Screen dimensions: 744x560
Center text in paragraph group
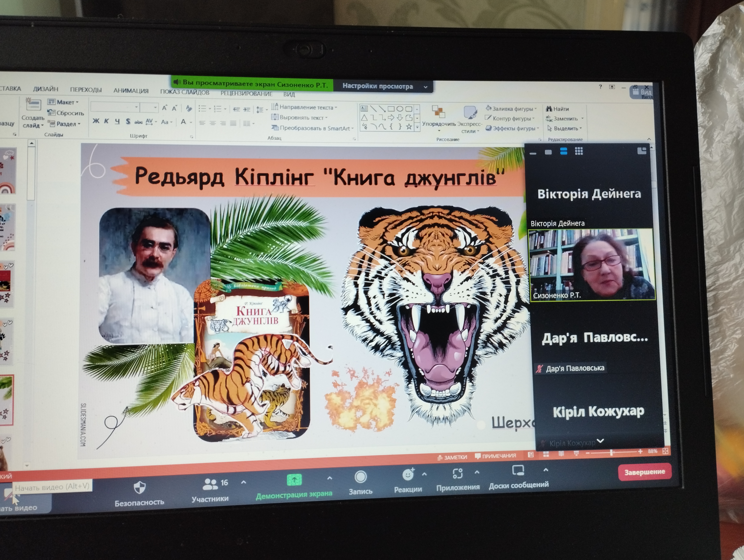[213, 123]
